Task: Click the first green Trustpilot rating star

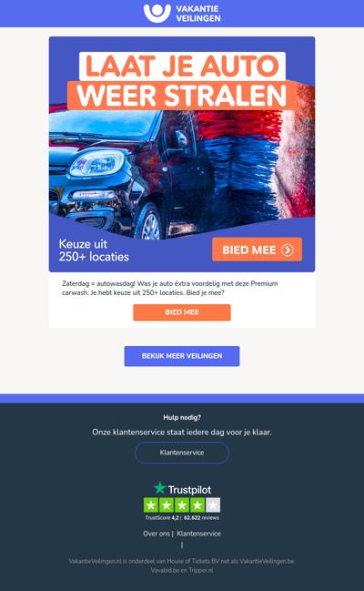Action: click(x=151, y=505)
